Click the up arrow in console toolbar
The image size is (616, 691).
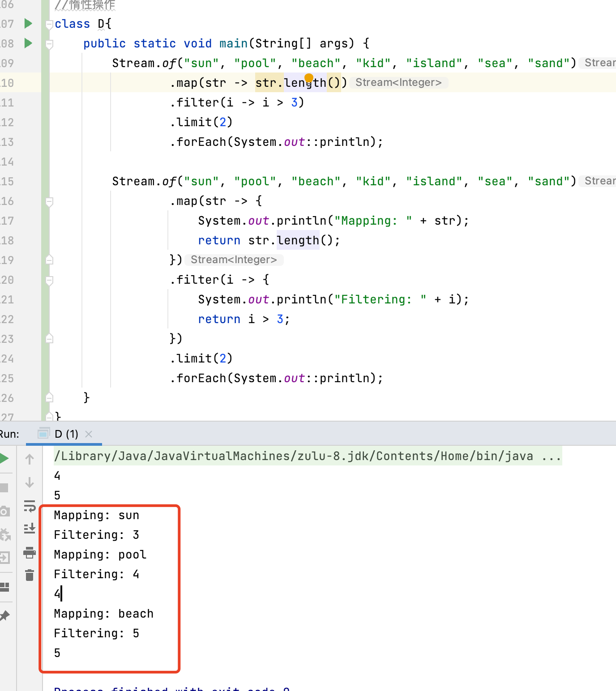coord(30,459)
